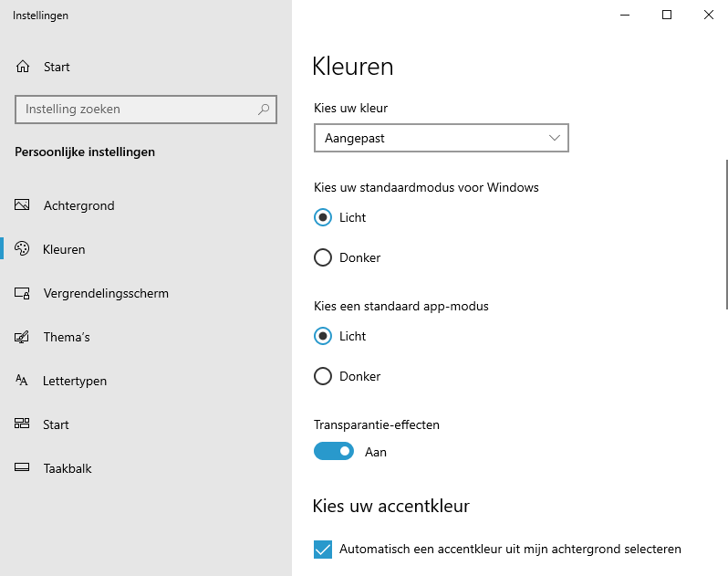Click the Thema's brush icon
Image resolution: width=728 pixels, height=576 pixels.
tap(23, 337)
